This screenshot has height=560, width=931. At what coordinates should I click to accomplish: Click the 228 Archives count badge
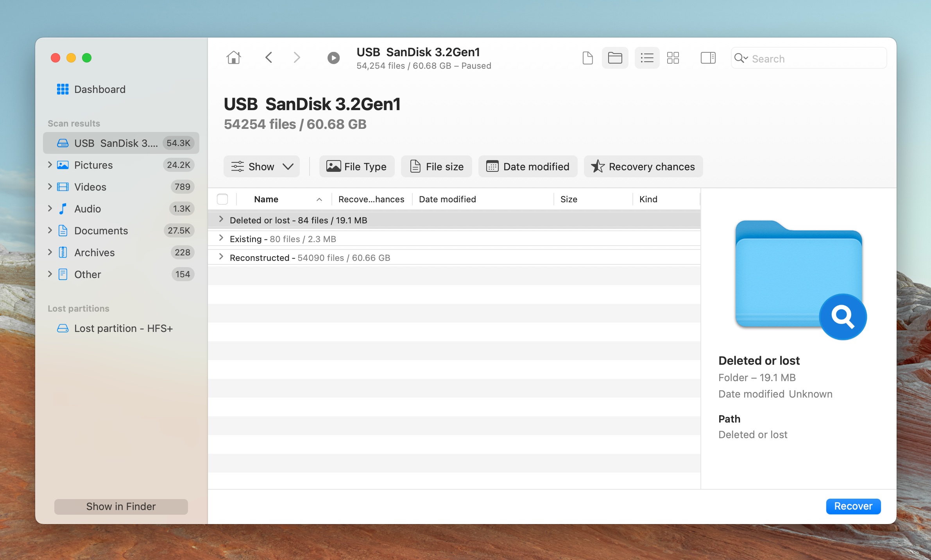pos(182,252)
